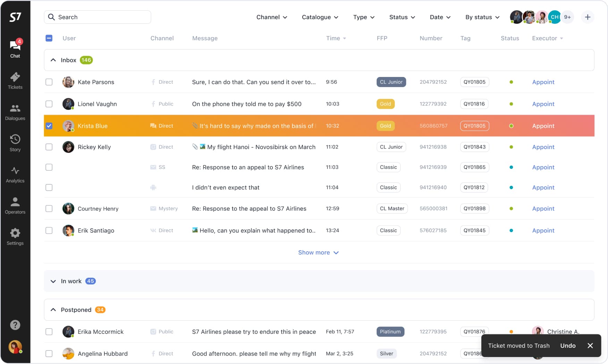608x364 pixels.
Task: Check the Erik Santiago row checkbox
Action: pos(49,231)
